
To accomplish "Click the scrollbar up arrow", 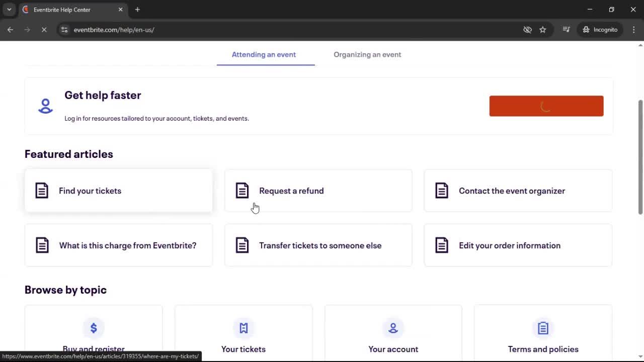I will tap(640, 45).
